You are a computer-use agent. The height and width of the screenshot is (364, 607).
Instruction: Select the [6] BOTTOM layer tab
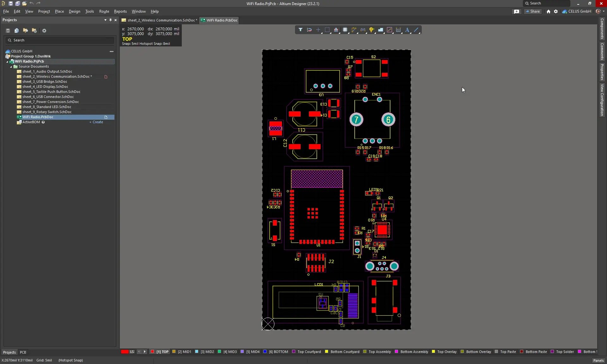pos(276,352)
